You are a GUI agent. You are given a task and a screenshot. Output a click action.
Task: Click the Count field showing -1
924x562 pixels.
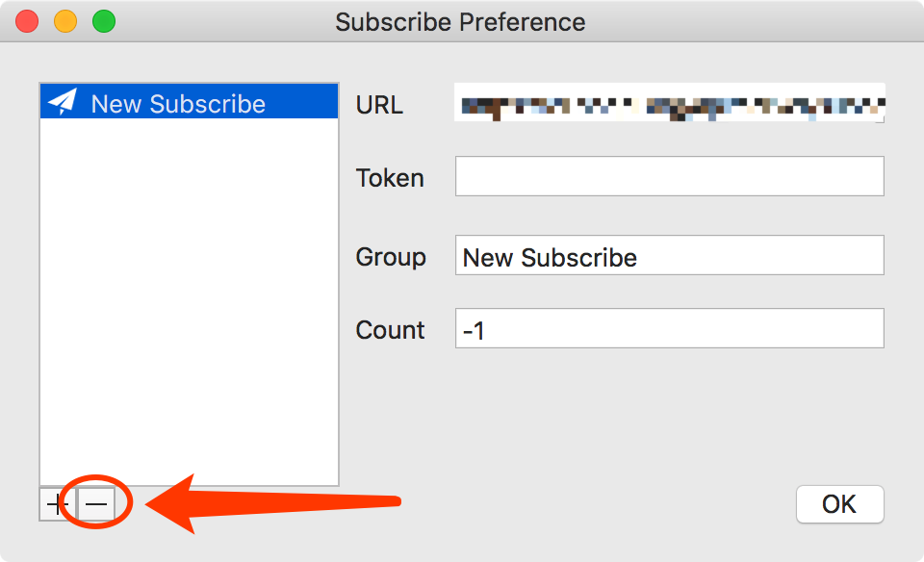[x=670, y=328]
